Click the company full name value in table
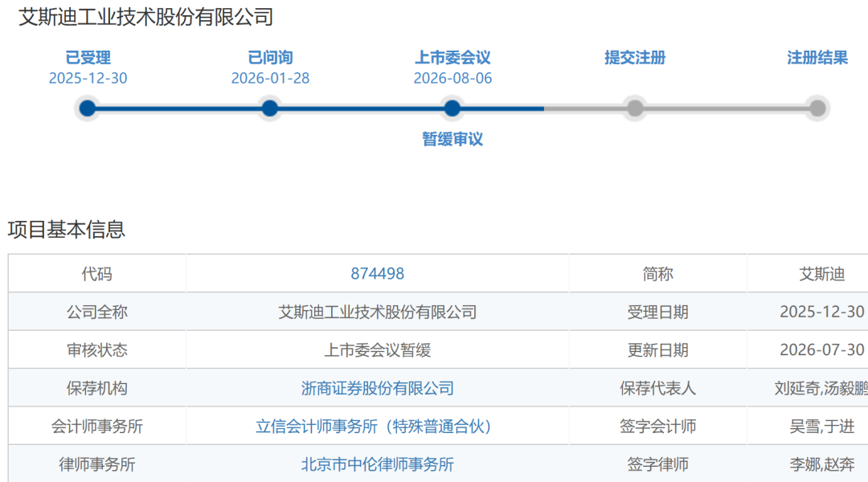Image resolution: width=868 pixels, height=482 pixels. click(378, 312)
